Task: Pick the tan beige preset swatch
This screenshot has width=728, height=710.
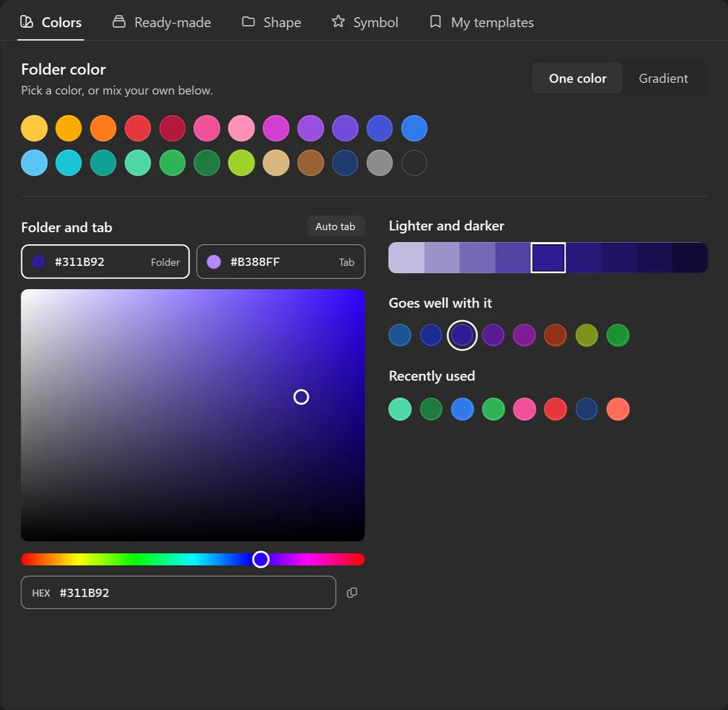Action: tap(276, 163)
